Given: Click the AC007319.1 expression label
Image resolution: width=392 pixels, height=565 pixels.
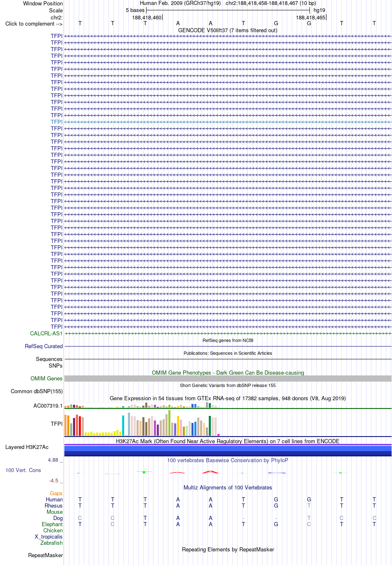Looking at the screenshot, I should click(x=48, y=406).
